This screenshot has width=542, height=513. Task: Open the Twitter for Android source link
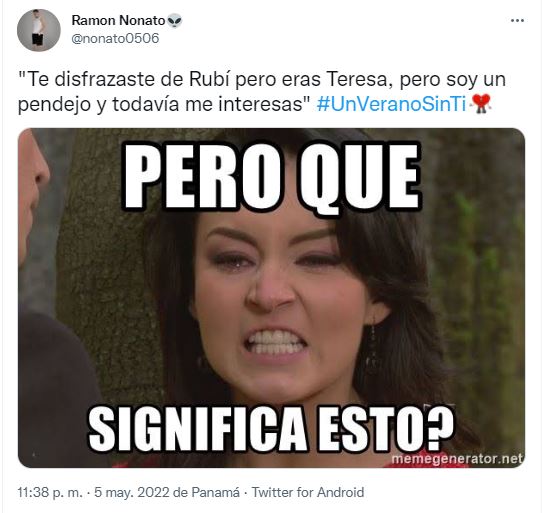pos(308,492)
